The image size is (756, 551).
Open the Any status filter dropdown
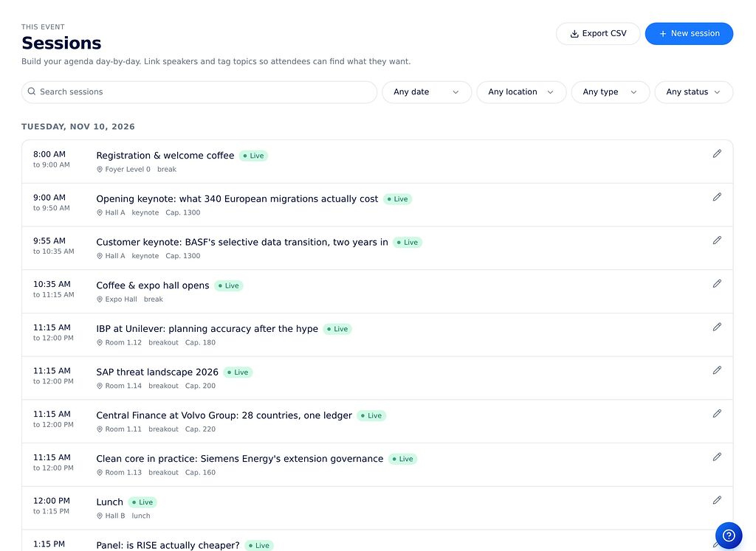(x=694, y=92)
